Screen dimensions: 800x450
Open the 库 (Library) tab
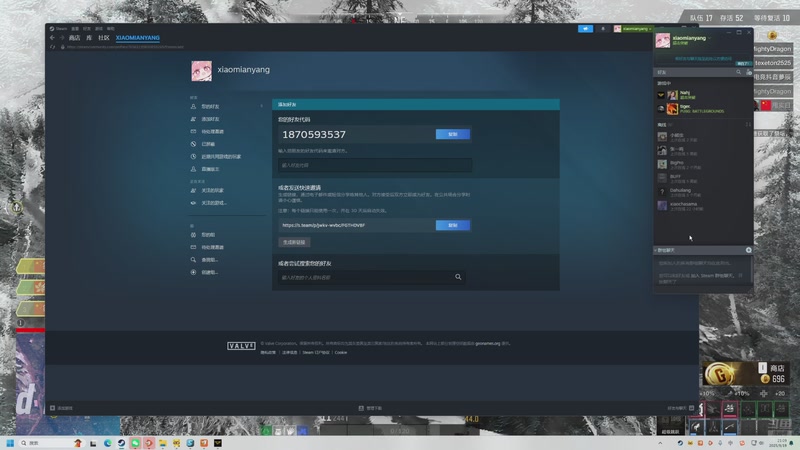coord(89,38)
